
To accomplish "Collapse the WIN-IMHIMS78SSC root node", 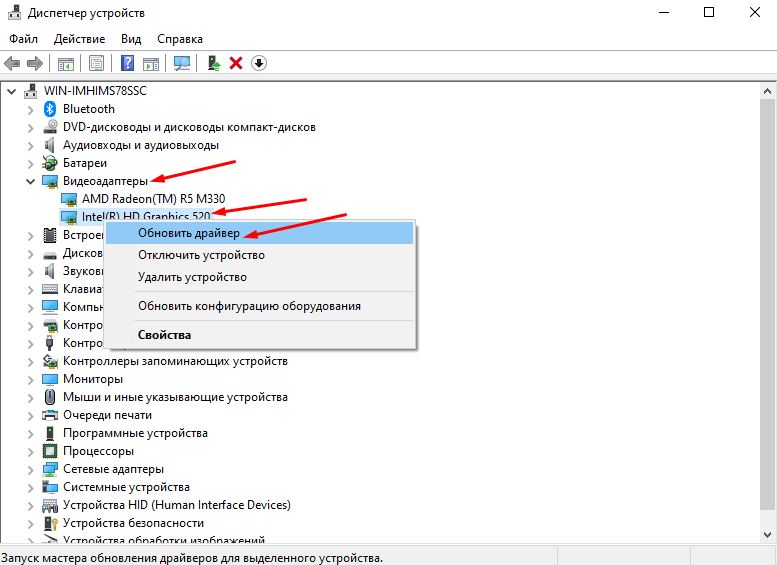I will coord(11,91).
